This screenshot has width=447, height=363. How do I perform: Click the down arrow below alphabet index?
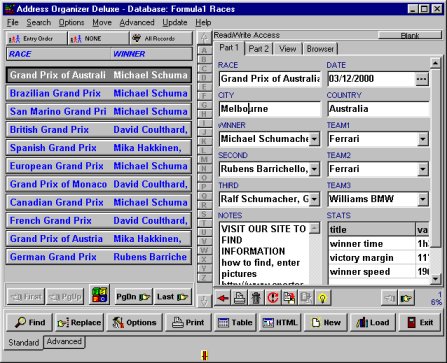pos(204,301)
